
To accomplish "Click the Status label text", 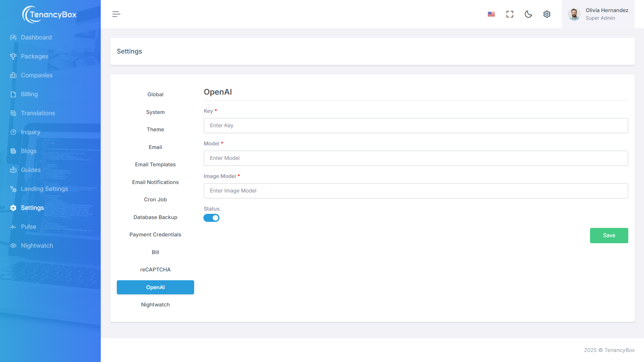I will (x=212, y=209).
